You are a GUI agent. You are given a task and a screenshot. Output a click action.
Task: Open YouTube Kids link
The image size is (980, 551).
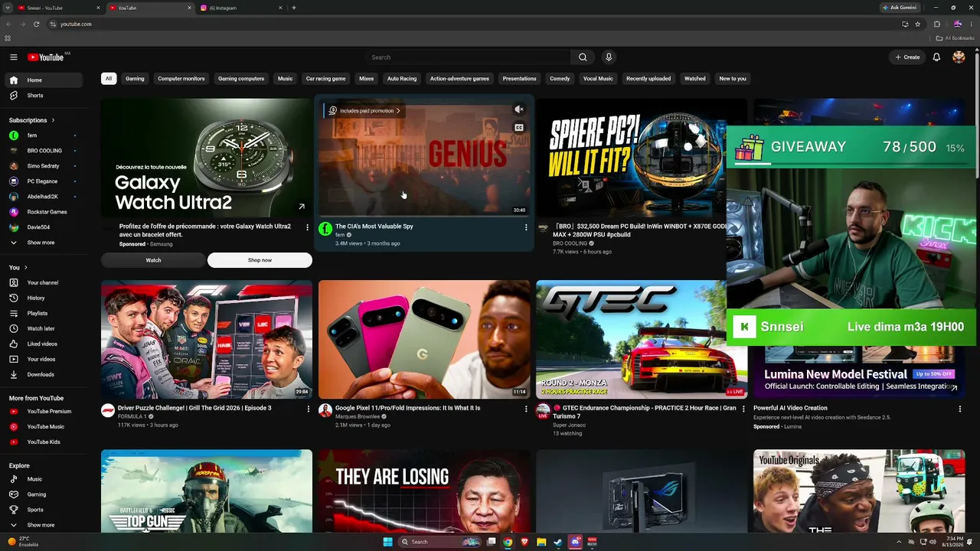44,442
